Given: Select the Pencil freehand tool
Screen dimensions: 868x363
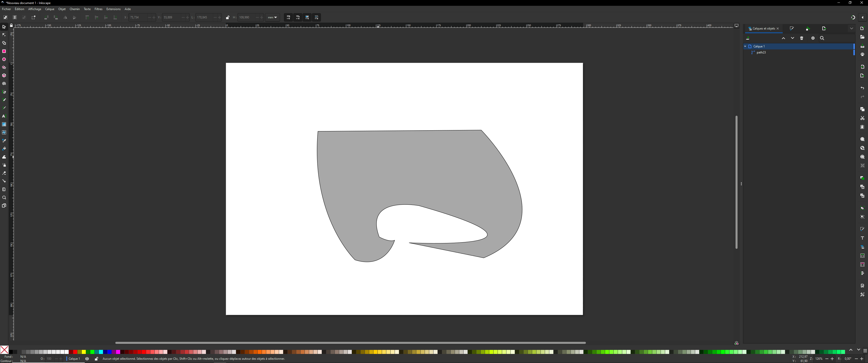Looking at the screenshot, I should (x=4, y=100).
